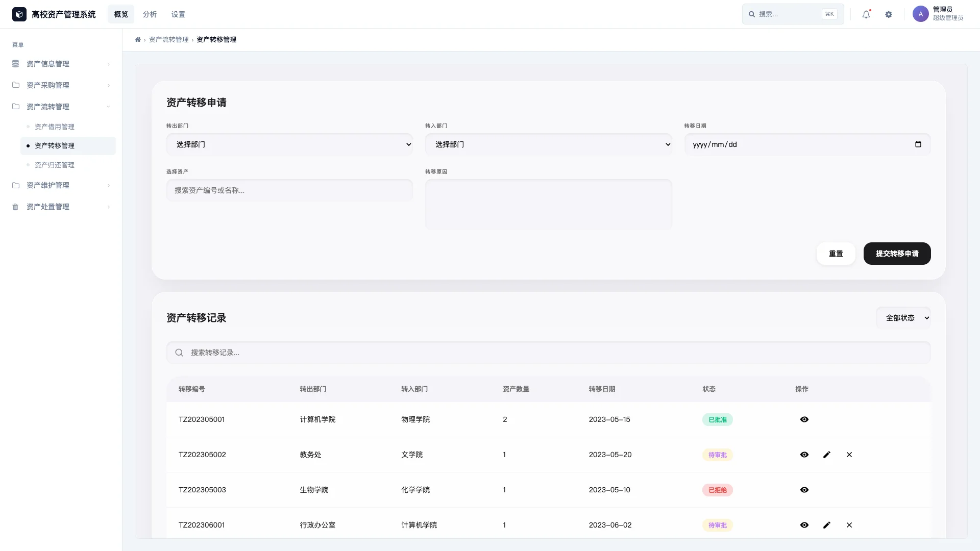This screenshot has height=551, width=980.
Task: Click the 重置 reset button
Action: pyautogui.click(x=836, y=254)
